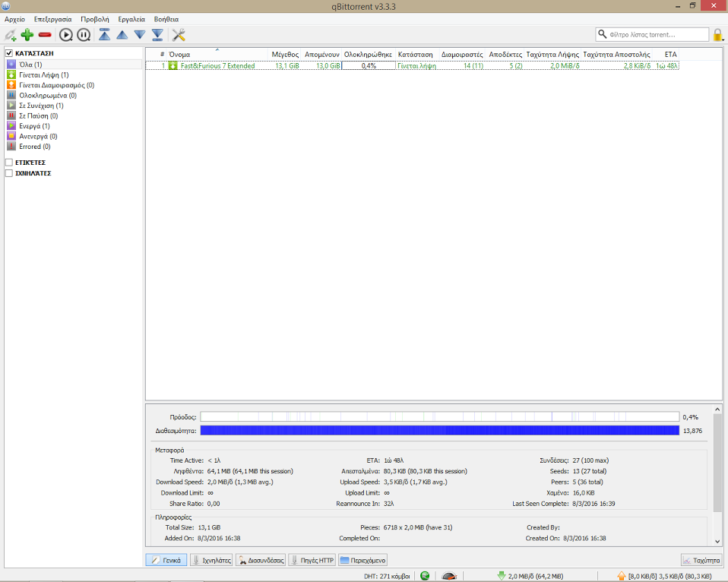Click the resume (play) toolbar button
This screenshot has width=728, height=582.
[66, 35]
